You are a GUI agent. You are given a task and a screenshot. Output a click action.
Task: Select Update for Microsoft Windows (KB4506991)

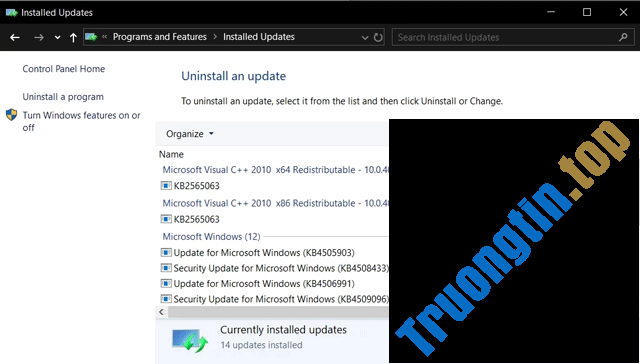pos(264,284)
